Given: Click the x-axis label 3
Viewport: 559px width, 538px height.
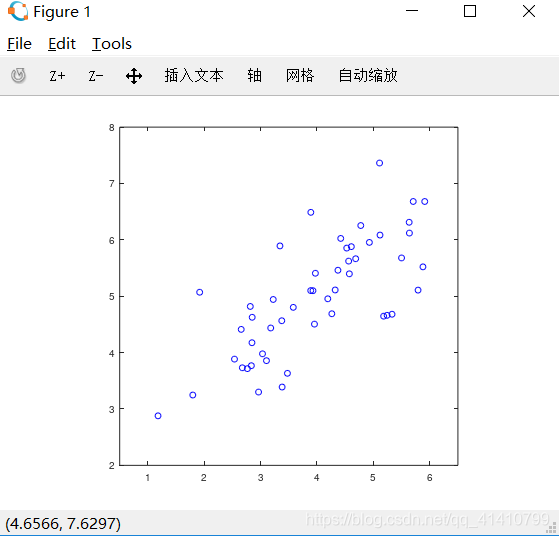Looking at the screenshot, I should tap(261, 478).
